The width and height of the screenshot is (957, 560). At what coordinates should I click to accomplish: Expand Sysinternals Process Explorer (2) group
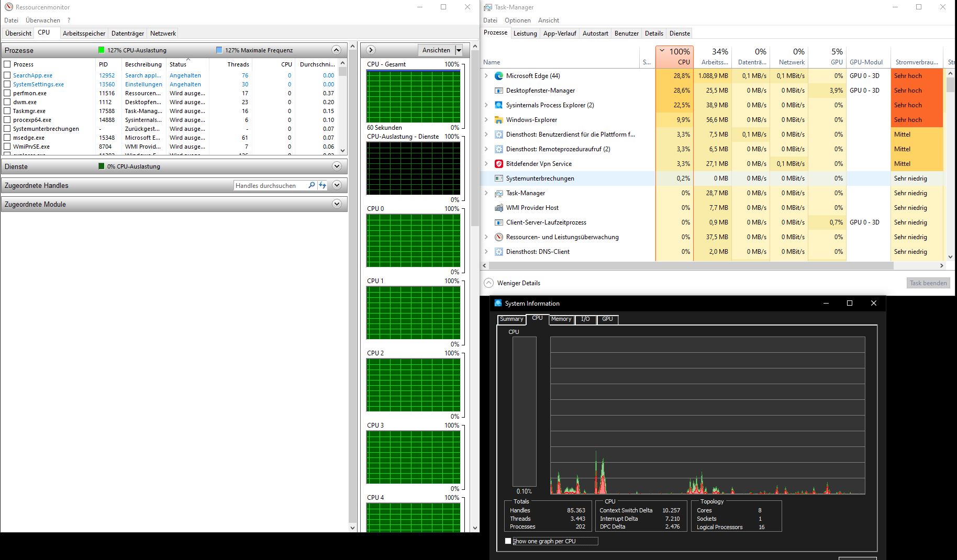(486, 105)
